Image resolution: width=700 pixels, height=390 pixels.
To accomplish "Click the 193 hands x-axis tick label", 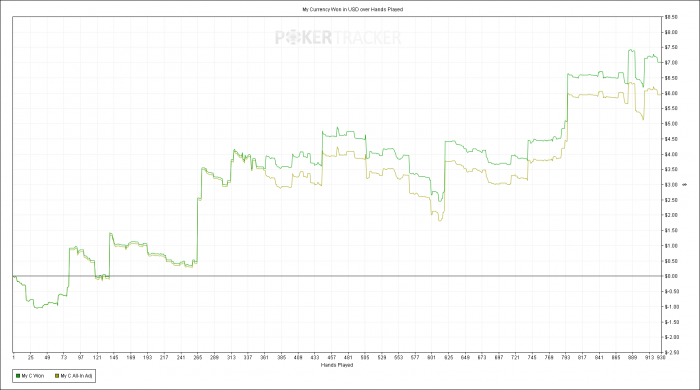I will click(x=147, y=358).
